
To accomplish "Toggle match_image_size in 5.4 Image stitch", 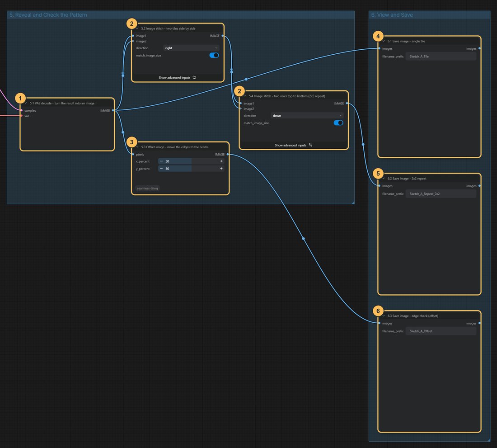I will [x=338, y=123].
